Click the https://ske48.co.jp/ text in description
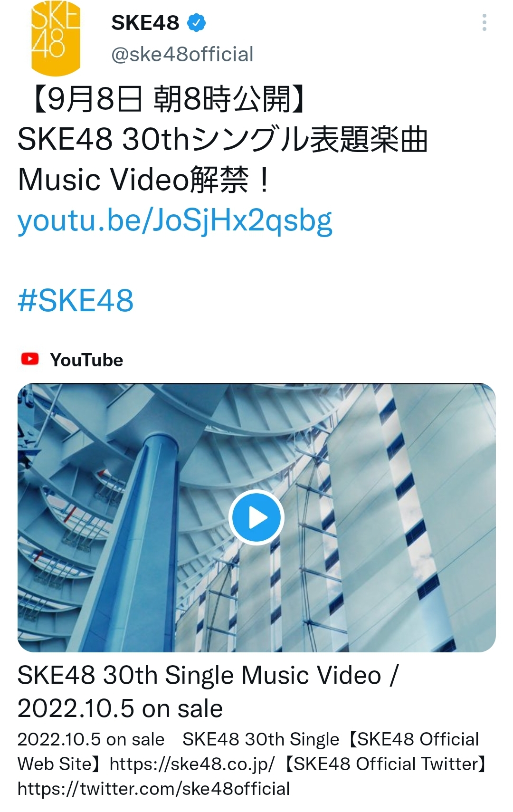 192,764
